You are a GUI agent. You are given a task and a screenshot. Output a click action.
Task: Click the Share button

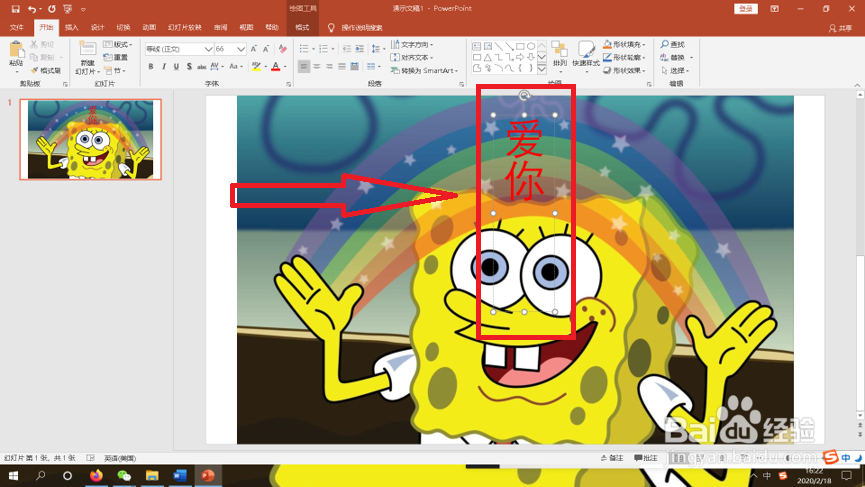[840, 28]
